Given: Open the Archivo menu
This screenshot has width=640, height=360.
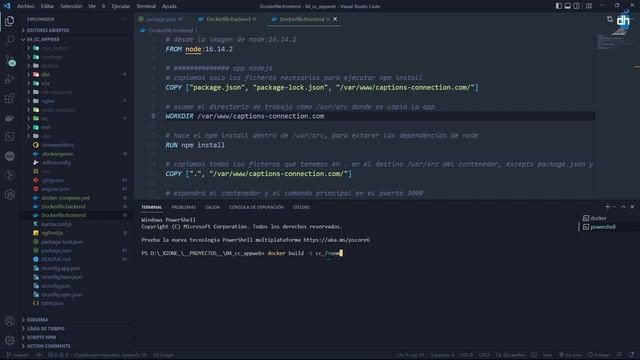Looking at the screenshot, I should coord(25,6).
